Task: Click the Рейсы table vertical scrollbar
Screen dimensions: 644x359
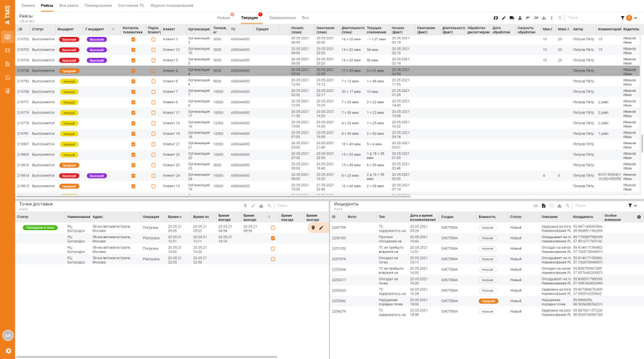Action: [642, 144]
